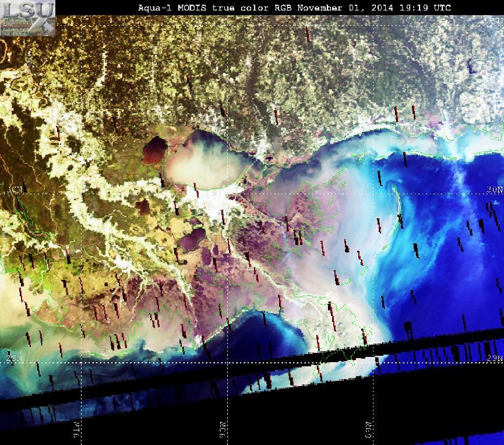Image resolution: width=504 pixels, height=445 pixels.
Task: Click the rotated 91W longitude label
Action: (77, 429)
